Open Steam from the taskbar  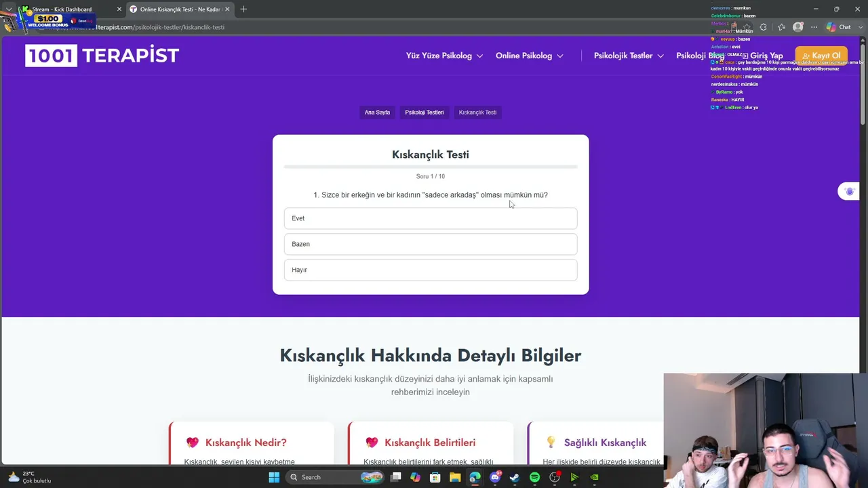(x=515, y=477)
